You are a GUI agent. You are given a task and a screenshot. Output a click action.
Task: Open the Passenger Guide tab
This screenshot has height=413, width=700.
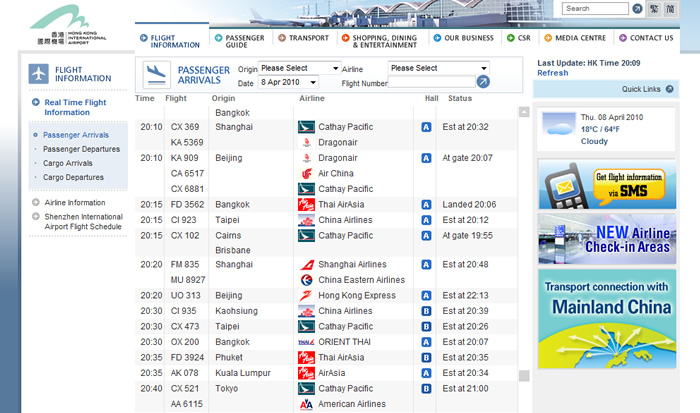point(243,39)
